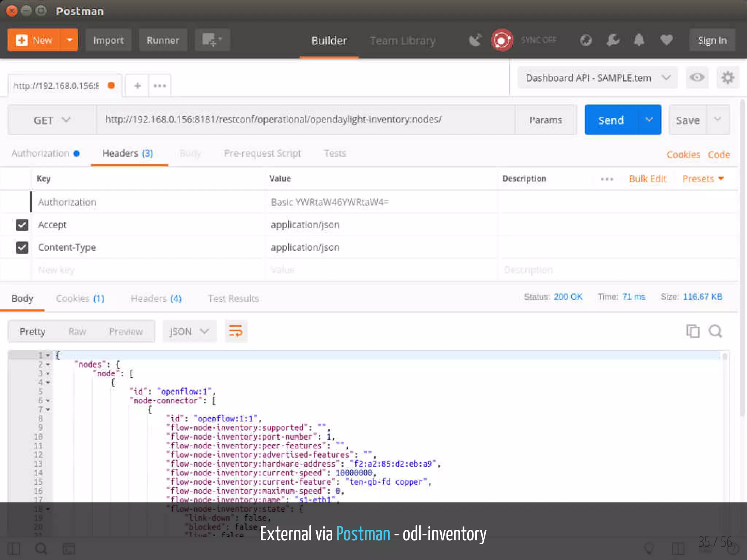Click the satellite interceptor icon

pyautogui.click(x=475, y=40)
